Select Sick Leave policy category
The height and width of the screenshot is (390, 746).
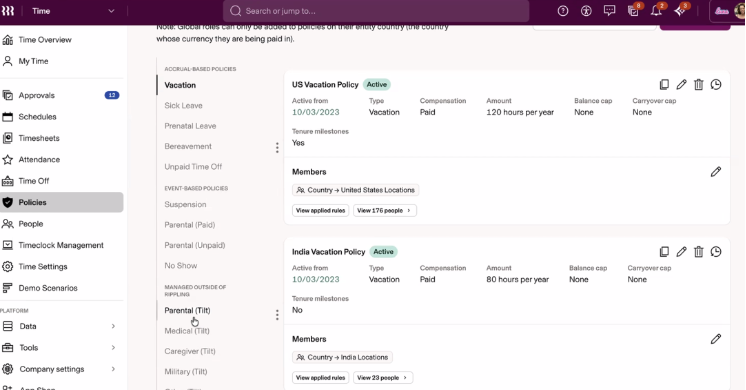pyautogui.click(x=183, y=106)
